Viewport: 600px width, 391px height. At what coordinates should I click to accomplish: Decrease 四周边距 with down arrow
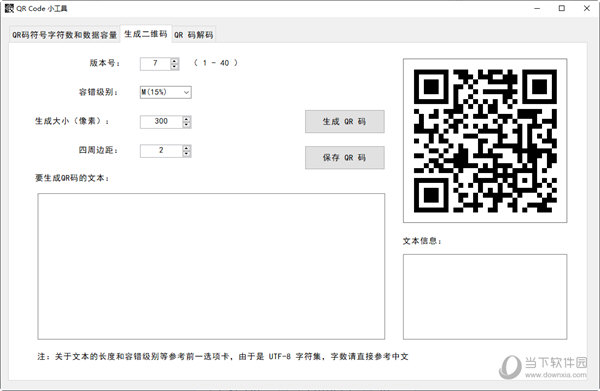click(x=187, y=154)
